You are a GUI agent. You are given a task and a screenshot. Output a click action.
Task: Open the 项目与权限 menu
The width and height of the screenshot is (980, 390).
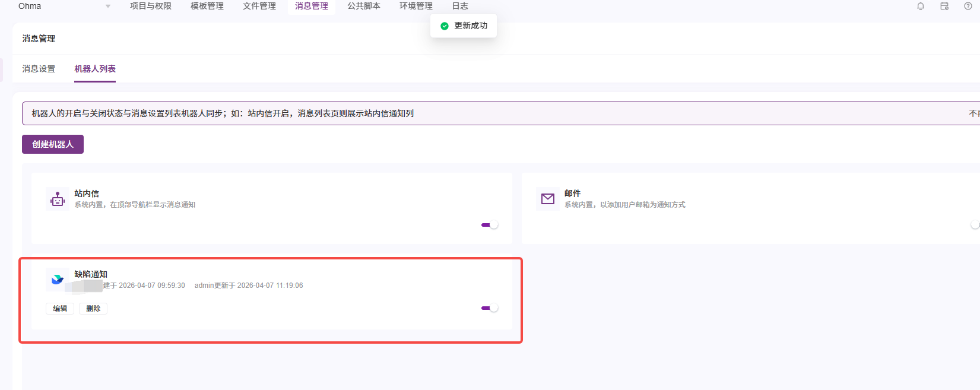tap(151, 6)
